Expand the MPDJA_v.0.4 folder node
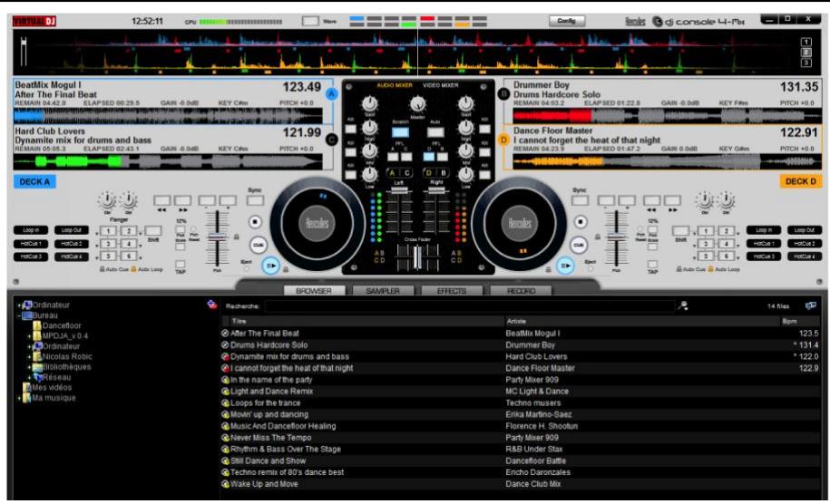 coord(29,336)
